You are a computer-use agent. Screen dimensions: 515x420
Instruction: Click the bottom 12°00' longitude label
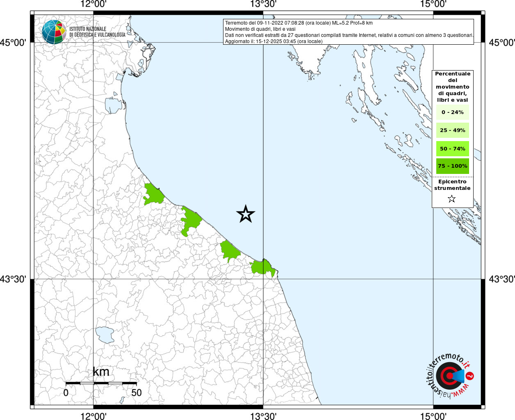pos(93,416)
